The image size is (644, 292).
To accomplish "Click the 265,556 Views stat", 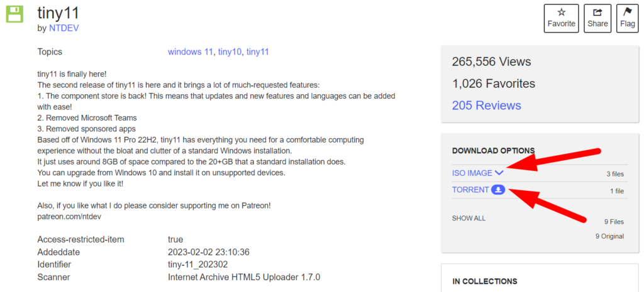I will click(x=491, y=62).
